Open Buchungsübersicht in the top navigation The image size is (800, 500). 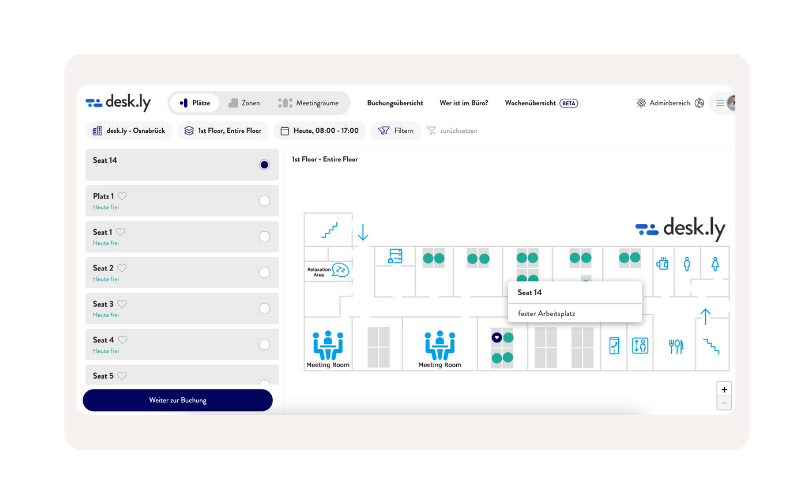[x=395, y=103]
